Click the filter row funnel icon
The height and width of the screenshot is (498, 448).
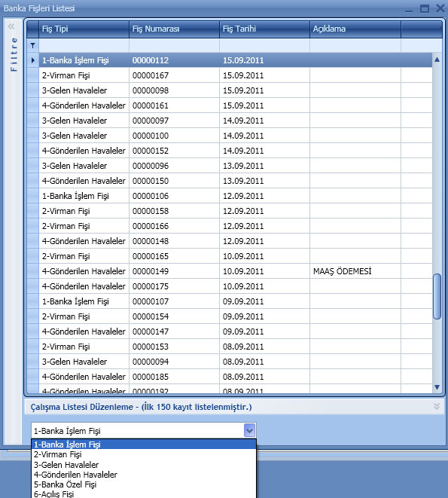(x=32, y=46)
